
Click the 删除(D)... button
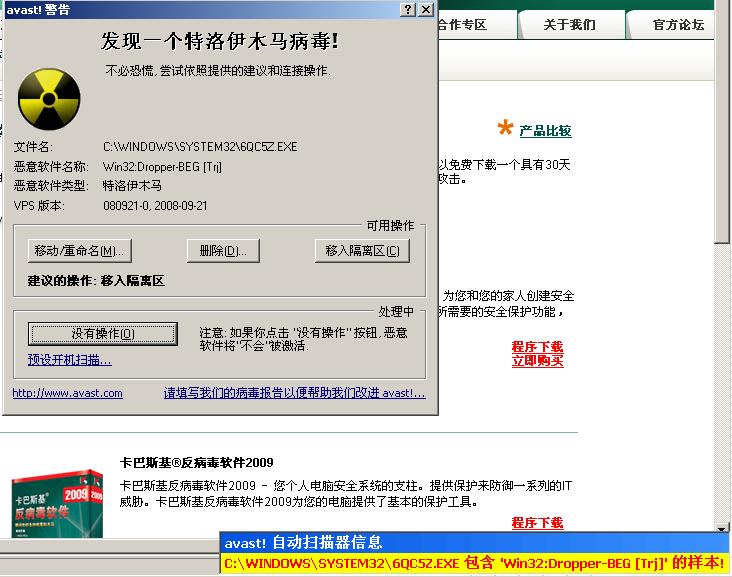point(223,251)
